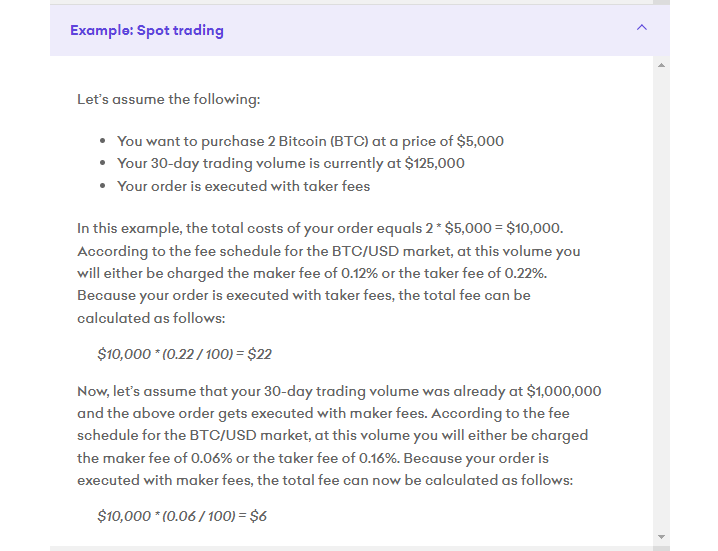The width and height of the screenshot is (718, 551).
Task: Click the taker fee formula equaling $22
Action: (x=184, y=354)
